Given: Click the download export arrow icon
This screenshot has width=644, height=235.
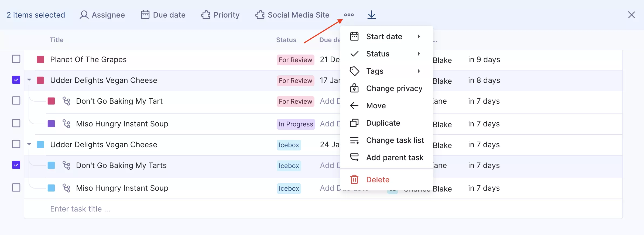Looking at the screenshot, I should click(371, 15).
